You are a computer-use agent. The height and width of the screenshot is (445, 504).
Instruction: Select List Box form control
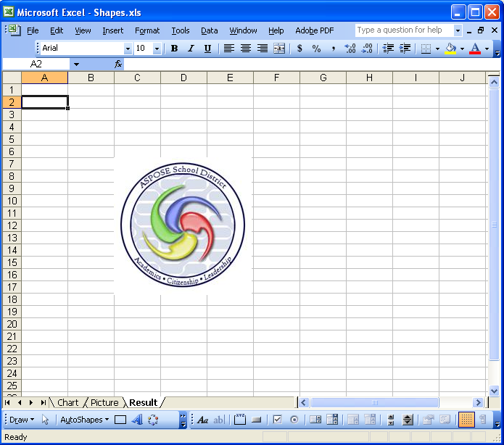pyautogui.click(x=315, y=420)
